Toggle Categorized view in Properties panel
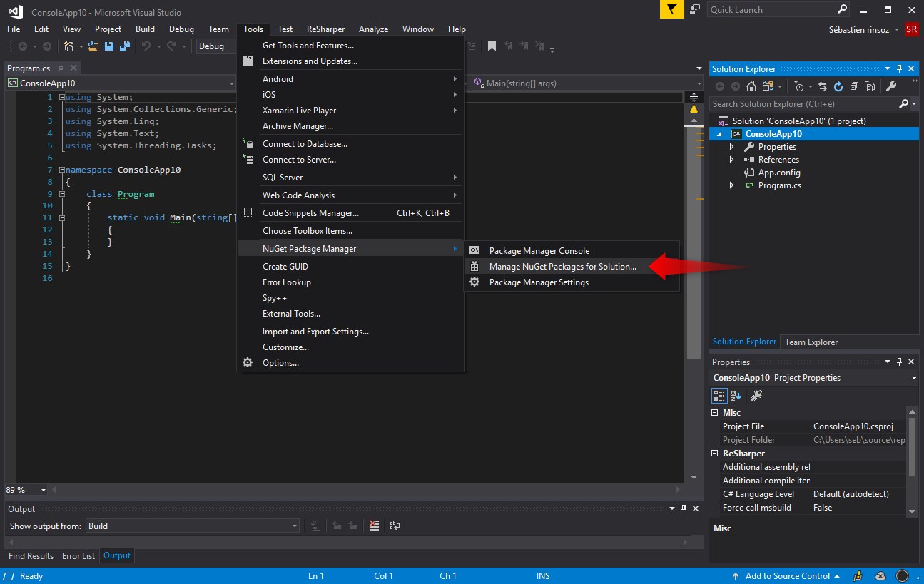Screen dimensions: 924x584 [x=720, y=395]
